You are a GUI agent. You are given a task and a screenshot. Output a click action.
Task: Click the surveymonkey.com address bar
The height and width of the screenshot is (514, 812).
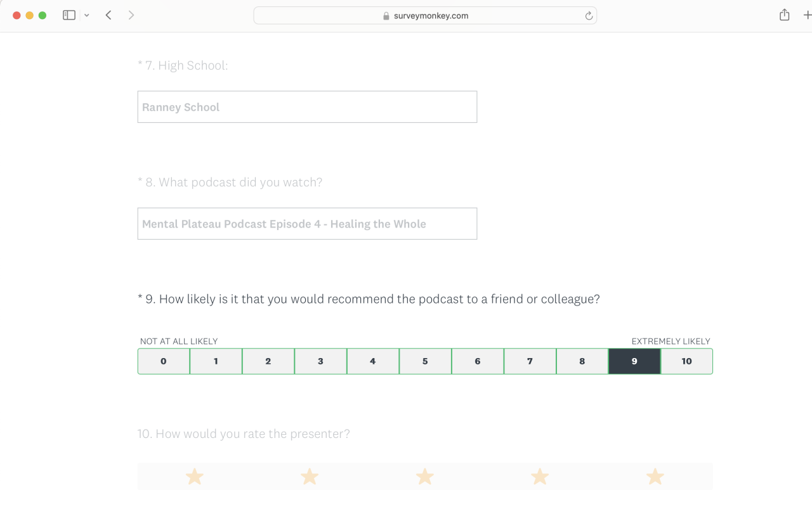coord(425,16)
